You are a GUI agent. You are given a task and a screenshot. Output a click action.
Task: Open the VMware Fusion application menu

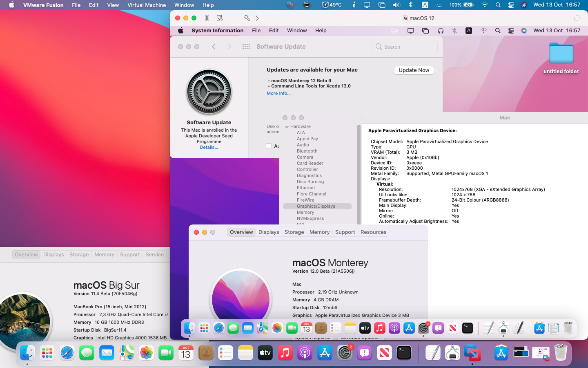pyautogui.click(x=43, y=5)
